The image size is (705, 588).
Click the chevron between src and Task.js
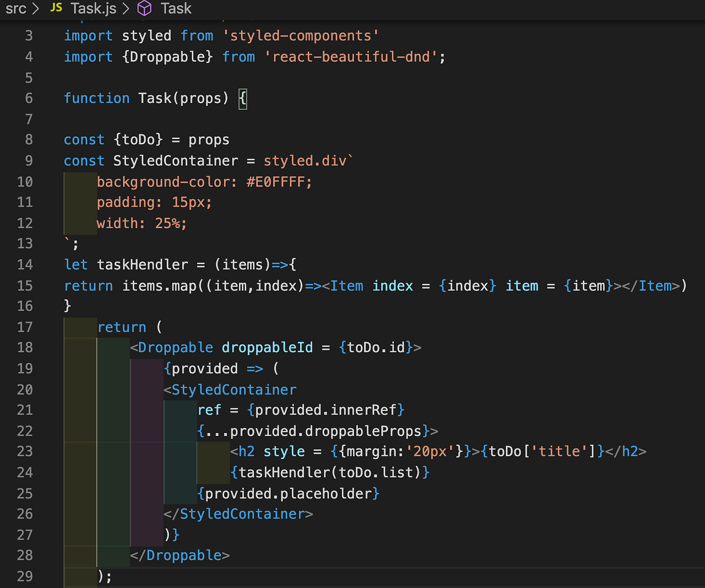(x=35, y=8)
